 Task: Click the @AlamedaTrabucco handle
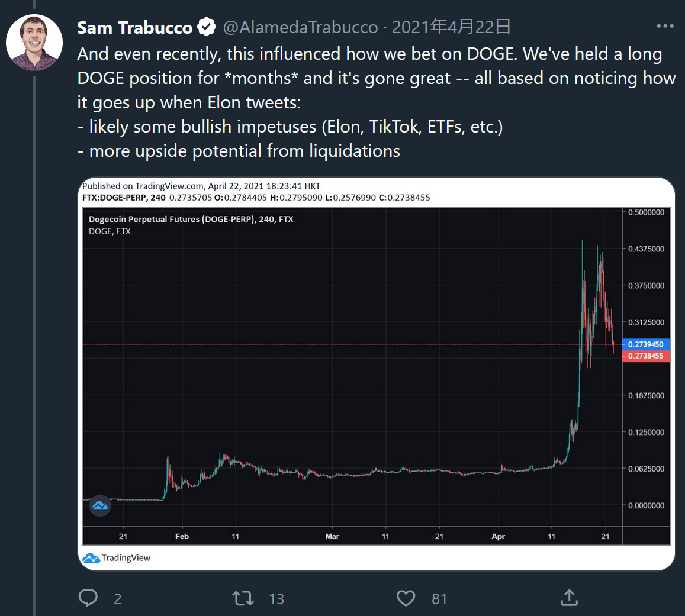300,27
